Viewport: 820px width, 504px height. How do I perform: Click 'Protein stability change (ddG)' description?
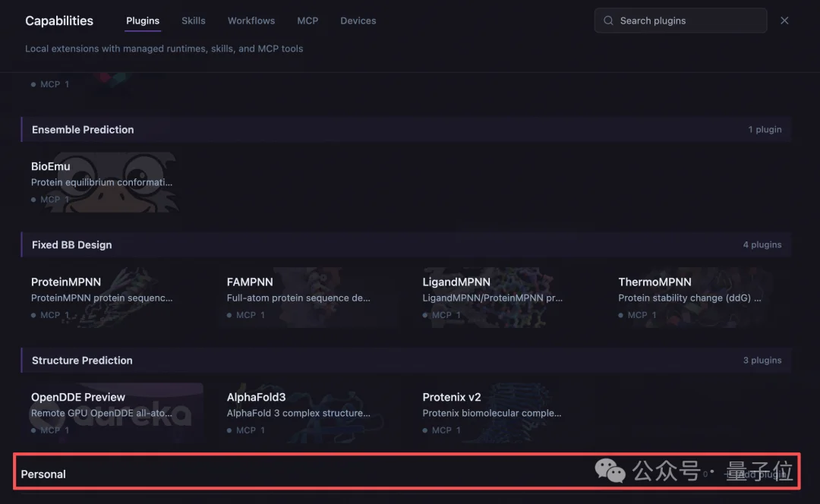(689, 298)
